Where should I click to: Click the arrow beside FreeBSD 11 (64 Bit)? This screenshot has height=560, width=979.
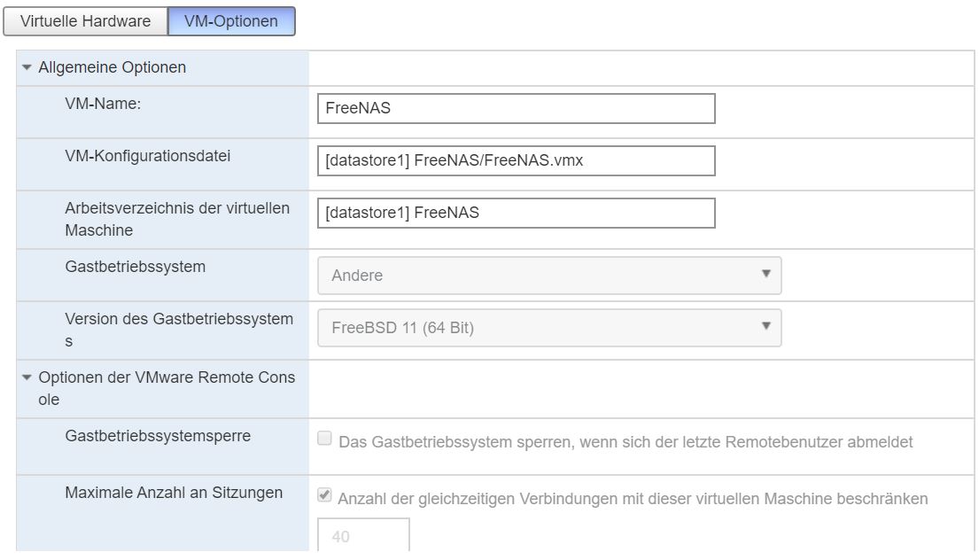[765, 327]
